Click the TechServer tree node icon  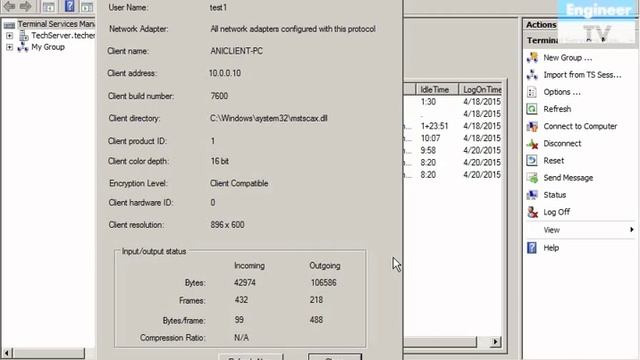point(24,36)
